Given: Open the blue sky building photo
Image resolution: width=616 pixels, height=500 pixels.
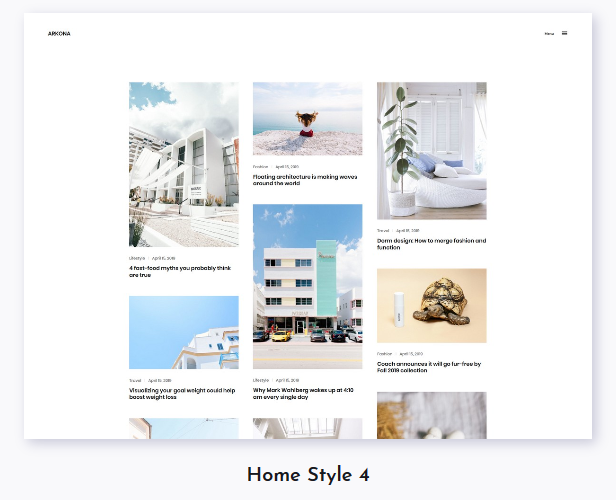Looking at the screenshot, I should (184, 332).
